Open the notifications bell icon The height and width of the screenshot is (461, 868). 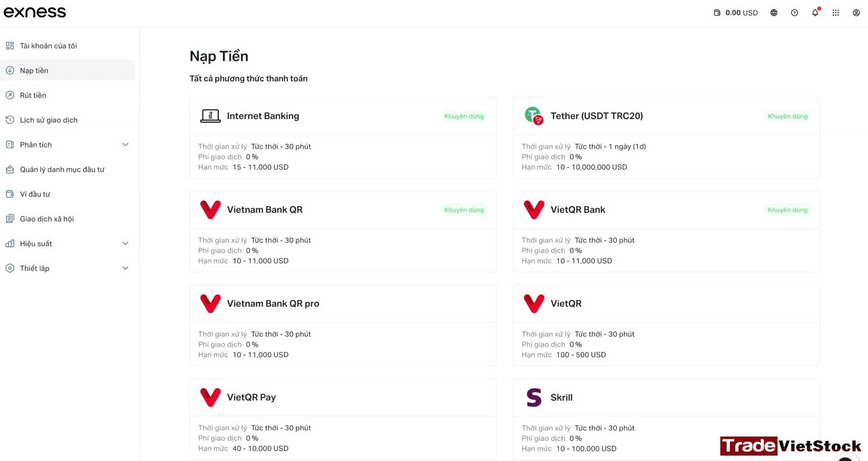tap(815, 13)
